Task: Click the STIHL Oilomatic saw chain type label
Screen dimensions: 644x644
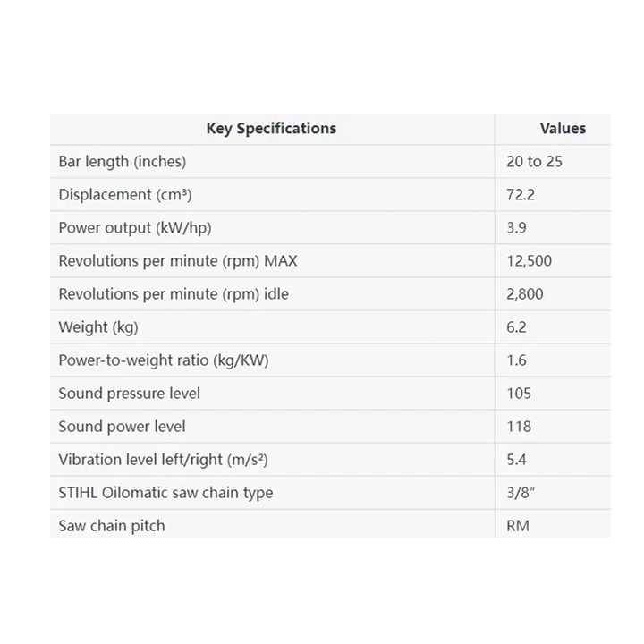Action: [165, 493]
